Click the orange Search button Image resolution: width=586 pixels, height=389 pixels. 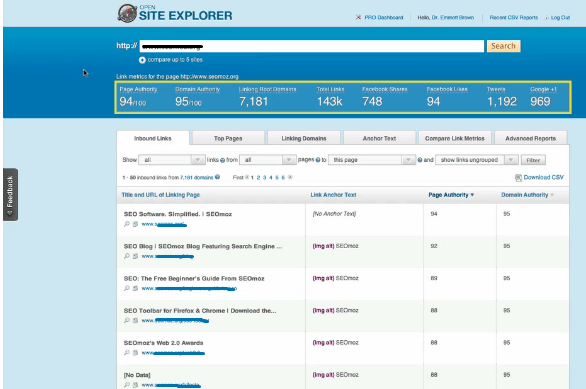click(x=503, y=46)
